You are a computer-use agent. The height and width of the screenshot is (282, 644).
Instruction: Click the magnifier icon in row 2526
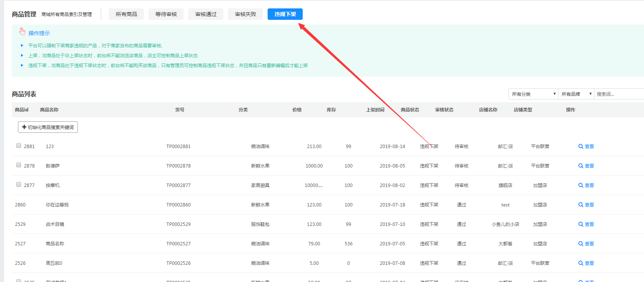pos(581,263)
